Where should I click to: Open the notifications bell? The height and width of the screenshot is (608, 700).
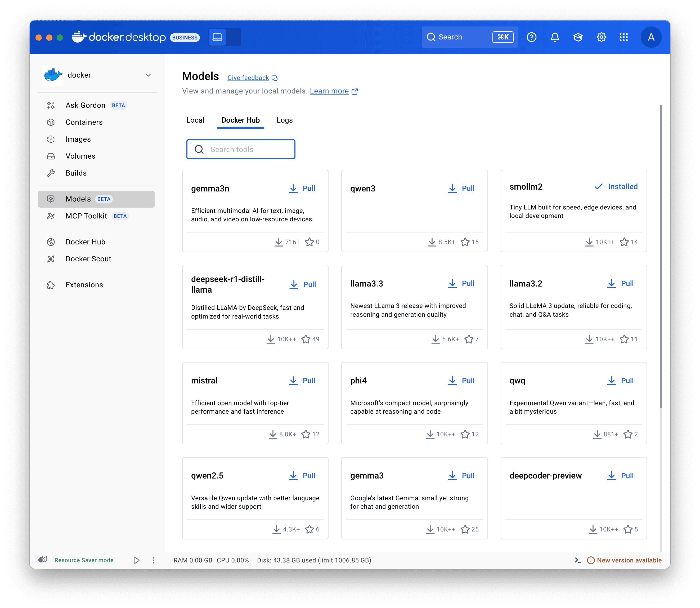click(555, 37)
